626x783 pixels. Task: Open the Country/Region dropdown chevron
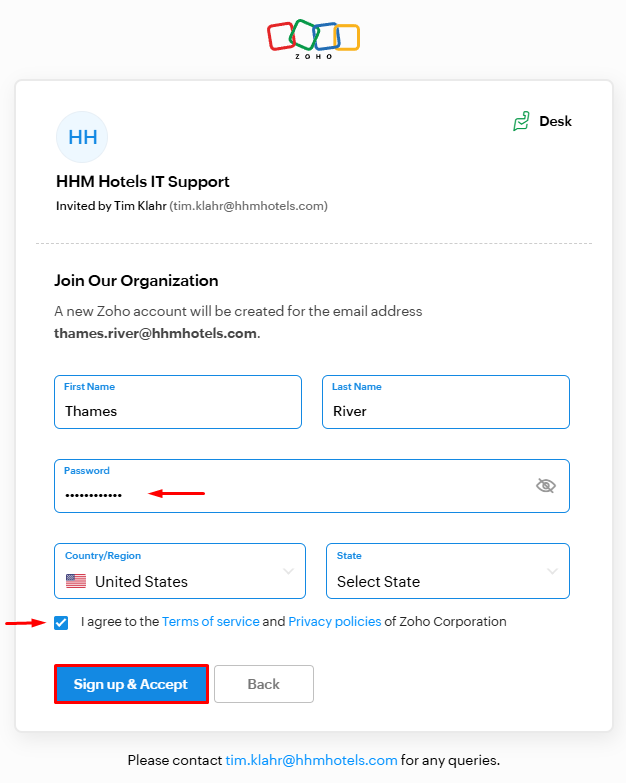288,571
